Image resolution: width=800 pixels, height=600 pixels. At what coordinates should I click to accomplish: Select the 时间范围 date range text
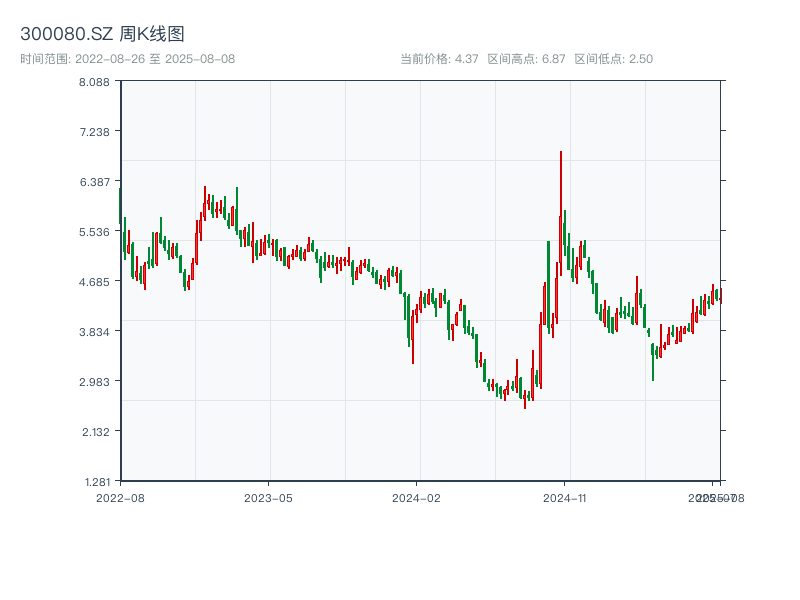[127, 59]
